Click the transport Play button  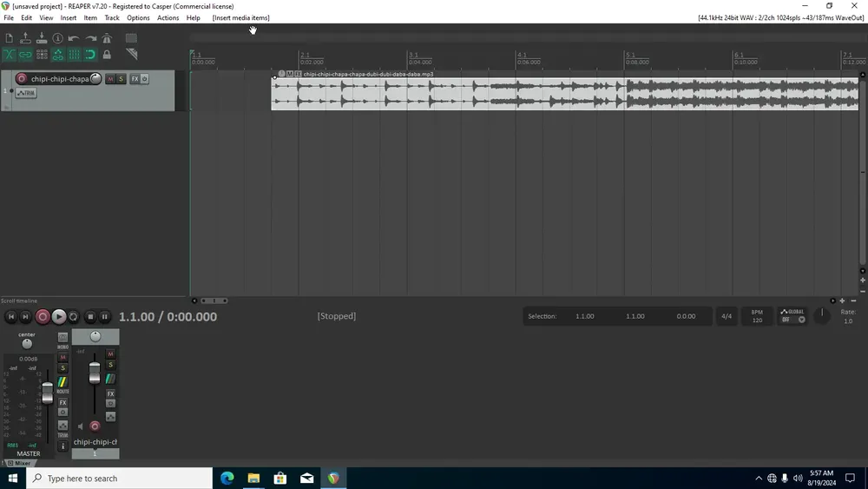(58, 317)
